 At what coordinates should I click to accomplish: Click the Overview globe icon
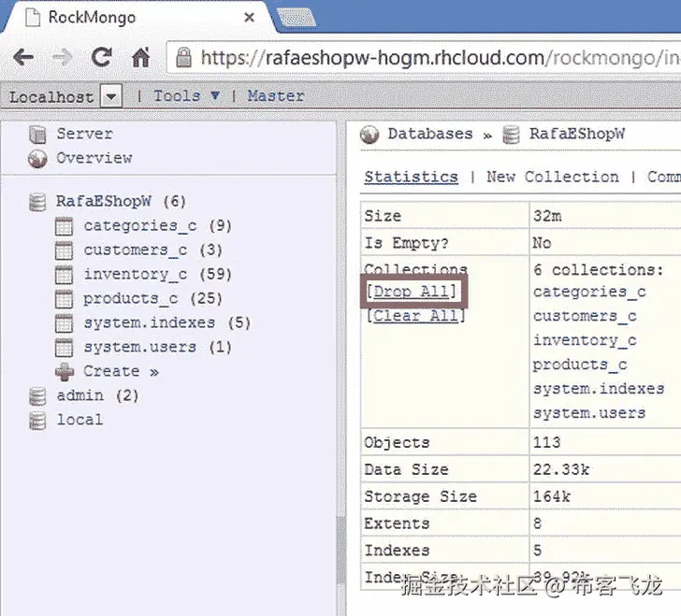coord(37,159)
